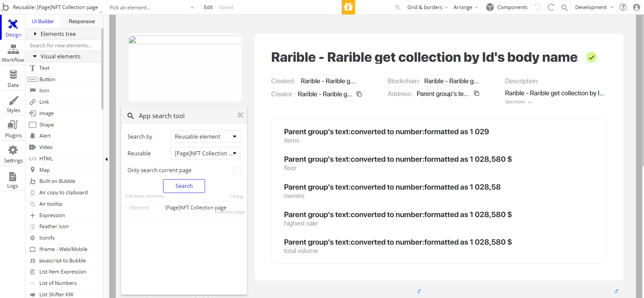Add the Built on Bubble element
Viewport: 644px width, 298px height.
point(64,181)
